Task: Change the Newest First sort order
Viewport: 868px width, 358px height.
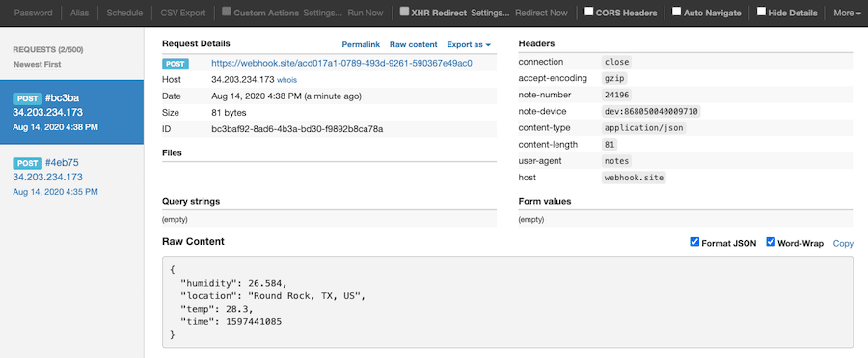Action: [37, 65]
